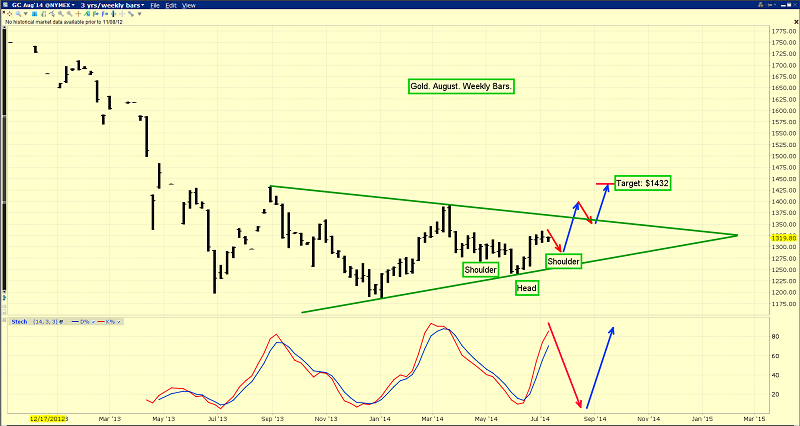Click the pin icon in the title bar

[x=770, y=5]
